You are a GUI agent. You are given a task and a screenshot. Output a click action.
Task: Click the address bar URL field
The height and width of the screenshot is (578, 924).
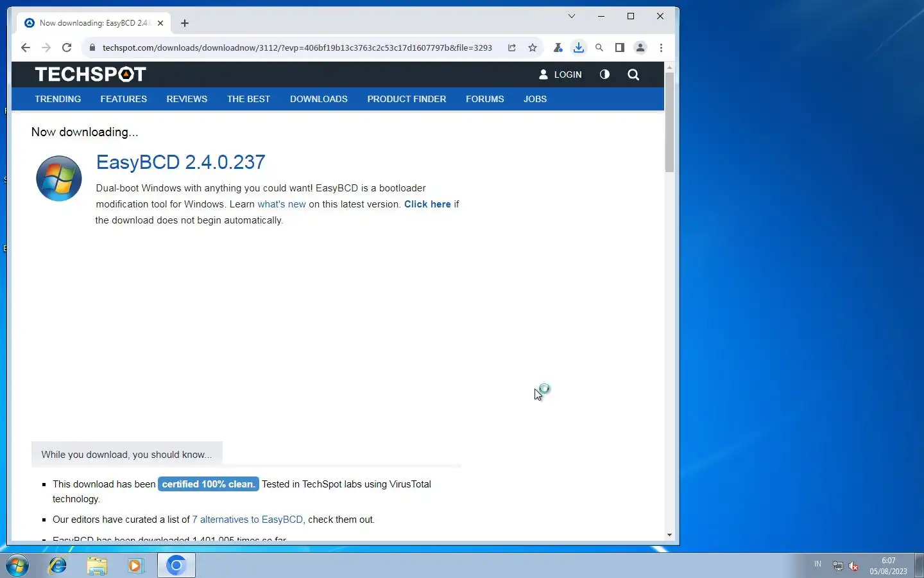tap(297, 48)
